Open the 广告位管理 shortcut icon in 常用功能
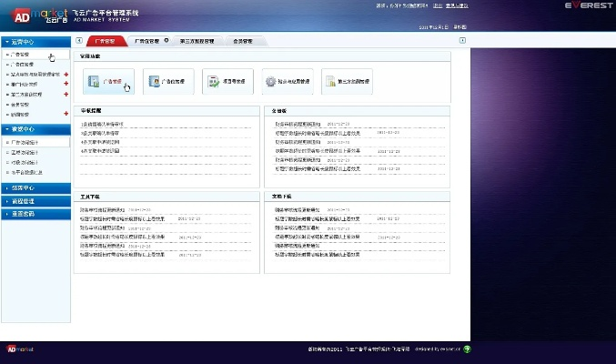The width and height of the screenshot is (616, 364). coord(168,82)
